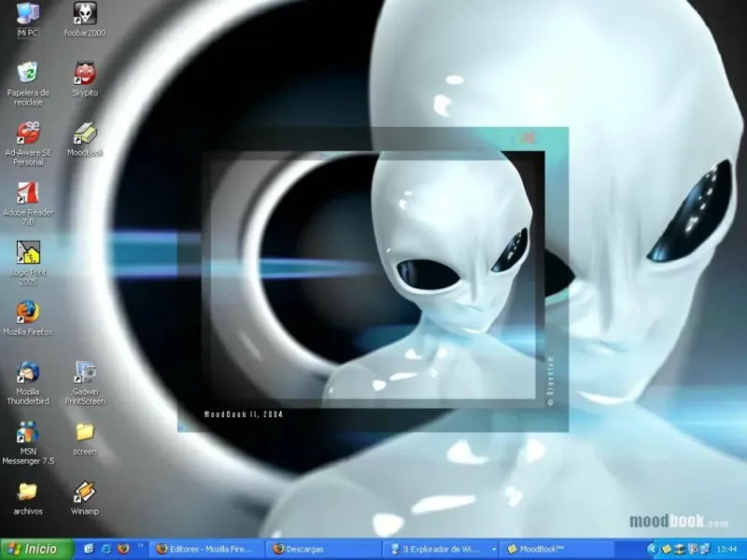The image size is (747, 560).
Task: Select the Skypito desktop shortcut
Action: pos(85,79)
